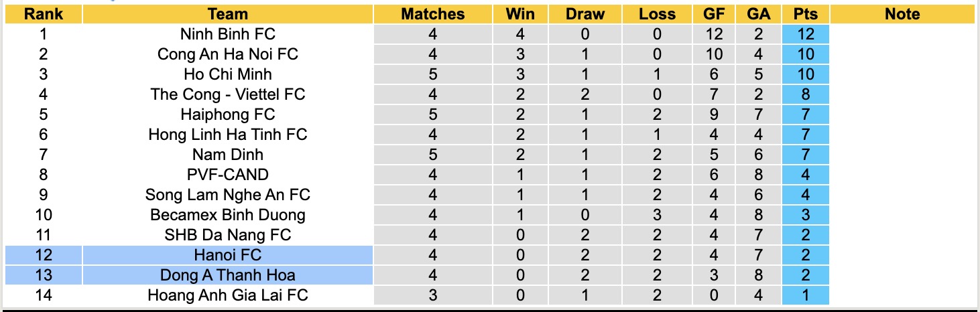Click the Team column header

point(228,14)
